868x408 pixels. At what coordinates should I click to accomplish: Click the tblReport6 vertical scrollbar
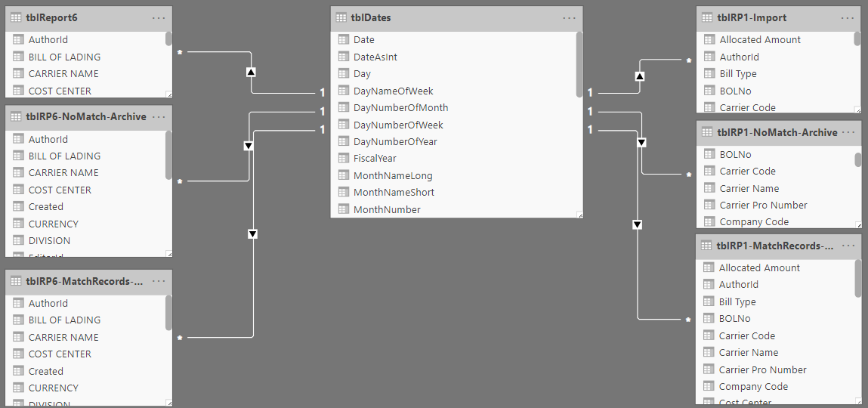click(168, 39)
